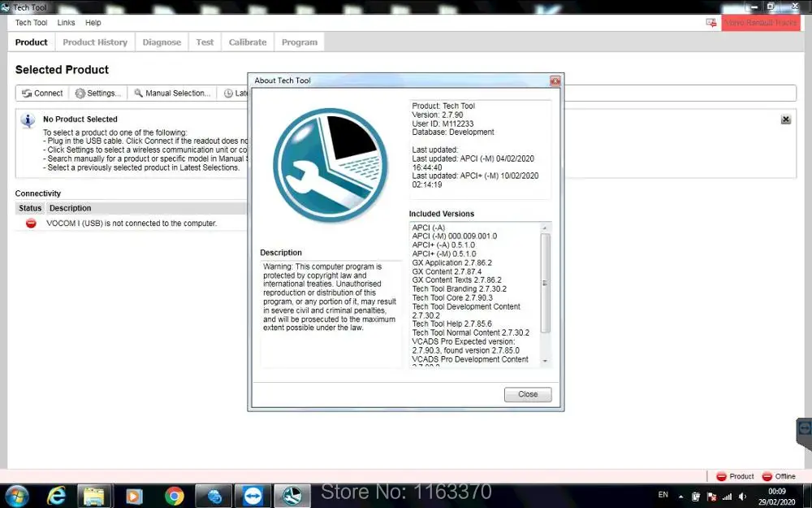This screenshot has height=508, width=812.
Task: Switch to the Product History tab
Action: 95,42
